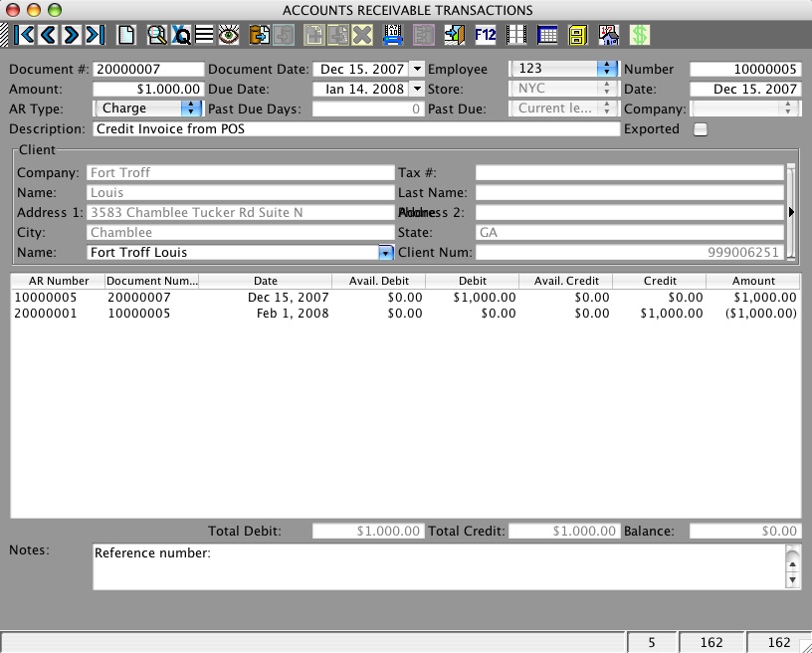Click the greyed pink arrows icon
This screenshot has width=812, height=653.
point(424,35)
